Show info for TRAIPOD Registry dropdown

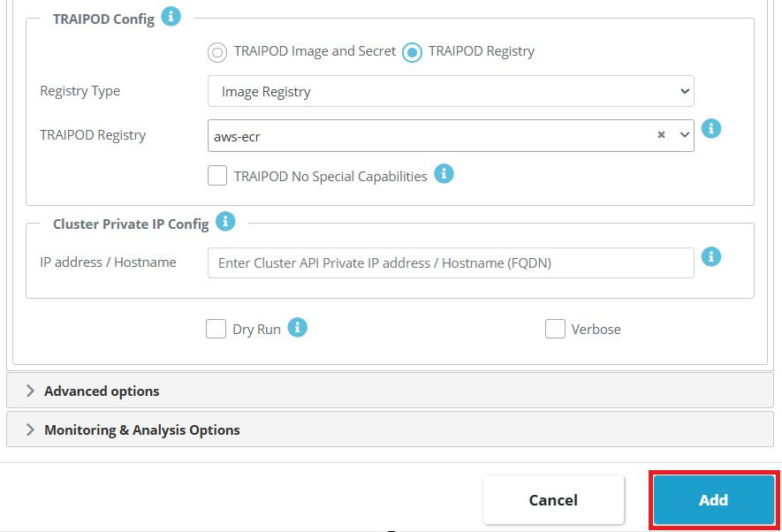click(x=711, y=129)
